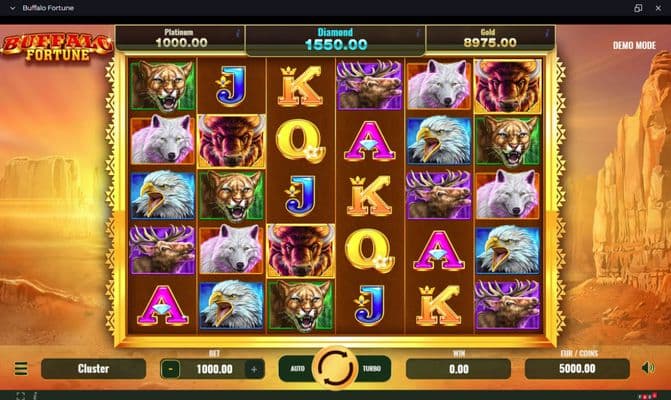This screenshot has height=400, width=671.
Task: Decrease bet with minus button
Action: tap(170, 369)
